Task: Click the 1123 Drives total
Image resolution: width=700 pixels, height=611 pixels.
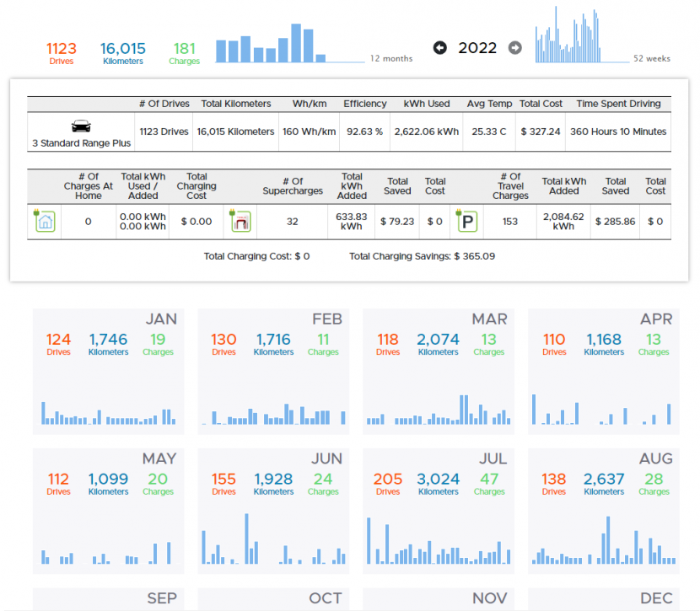Action: 61,52
